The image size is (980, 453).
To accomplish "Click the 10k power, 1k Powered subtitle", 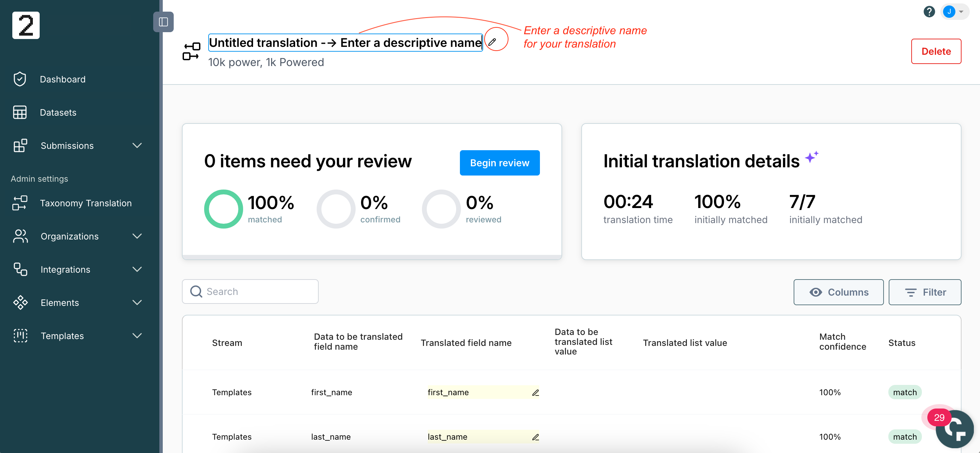I will coord(266,62).
